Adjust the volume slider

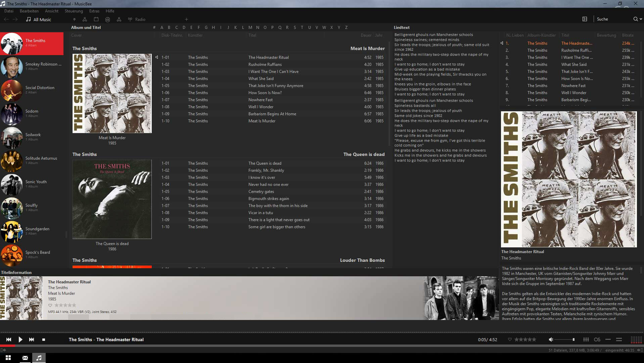pos(565,339)
